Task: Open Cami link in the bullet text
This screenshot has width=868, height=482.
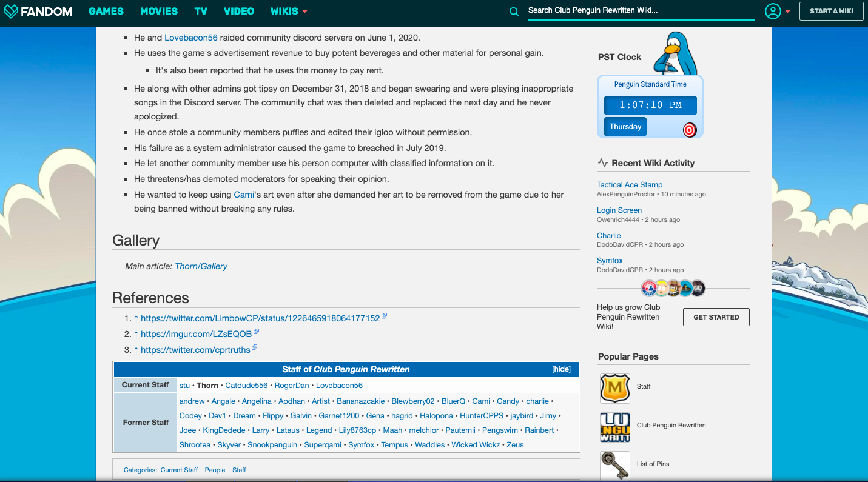Action: 243,195
